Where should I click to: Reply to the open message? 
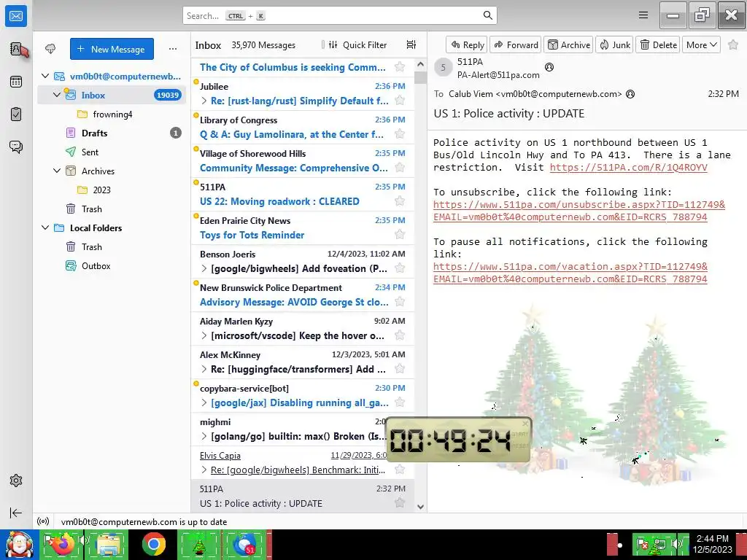pyautogui.click(x=467, y=44)
